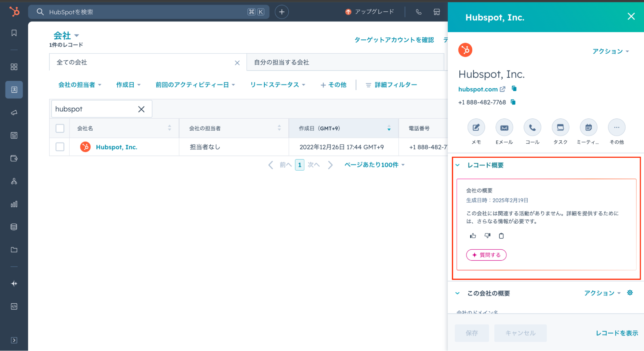The width and height of the screenshot is (644, 351).
Task: Copy the phone number +1 888-482-7768
Action: point(513,102)
